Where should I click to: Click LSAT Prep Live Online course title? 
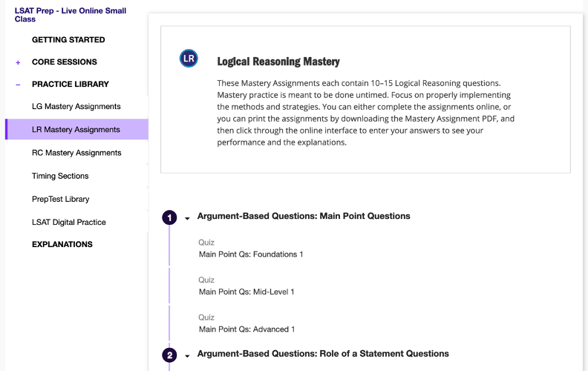[70, 15]
